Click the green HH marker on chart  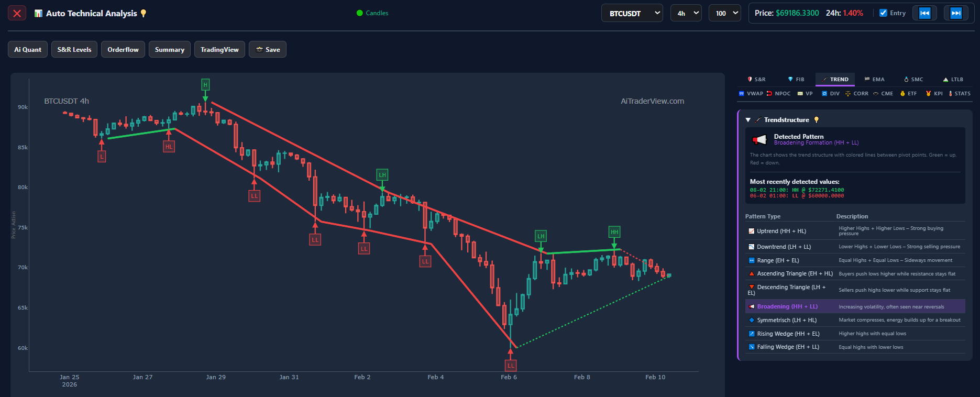(x=614, y=232)
